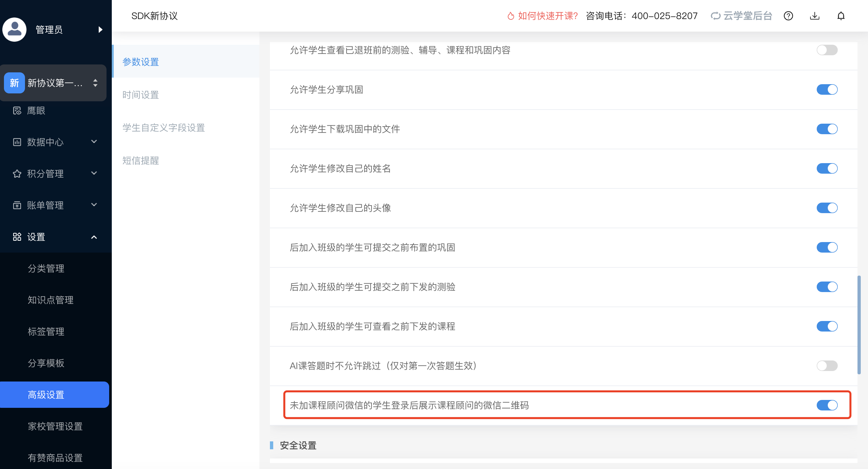Switch off 后加入班级的学生可提交之前布置的巩固

point(827,247)
